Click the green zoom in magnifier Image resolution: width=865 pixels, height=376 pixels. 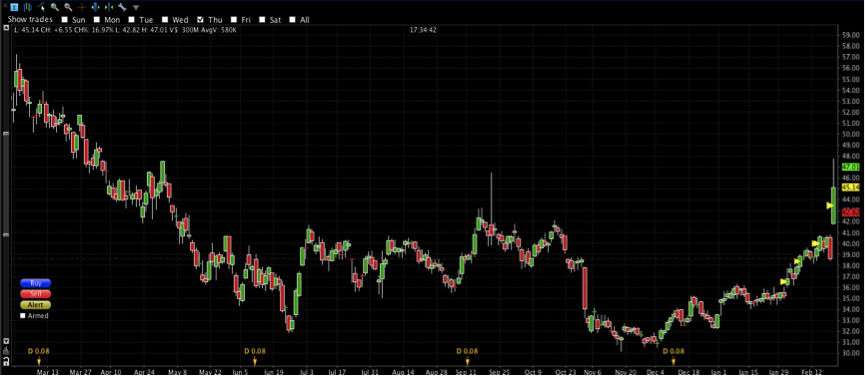(x=55, y=7)
